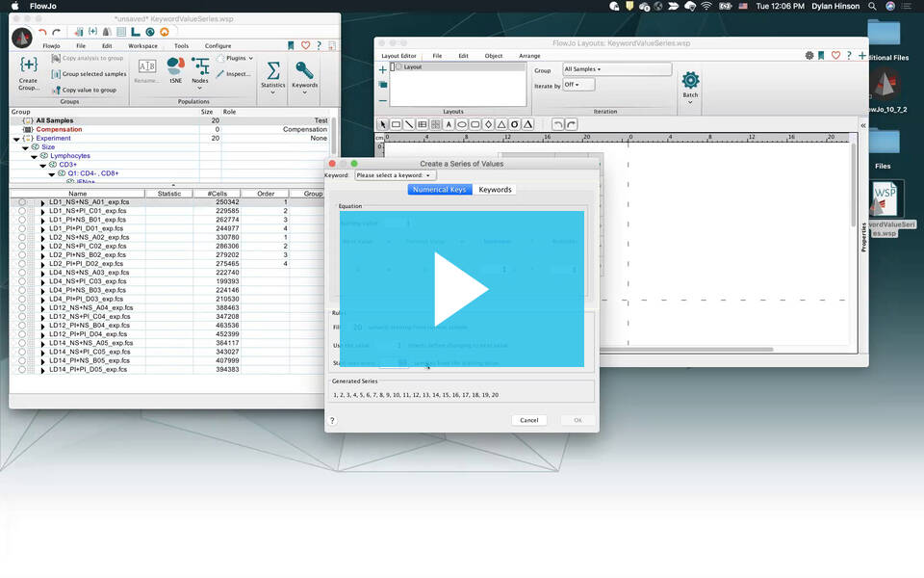This screenshot has height=578, width=924.
Task: Sort by the Name column header
Action: click(x=77, y=194)
